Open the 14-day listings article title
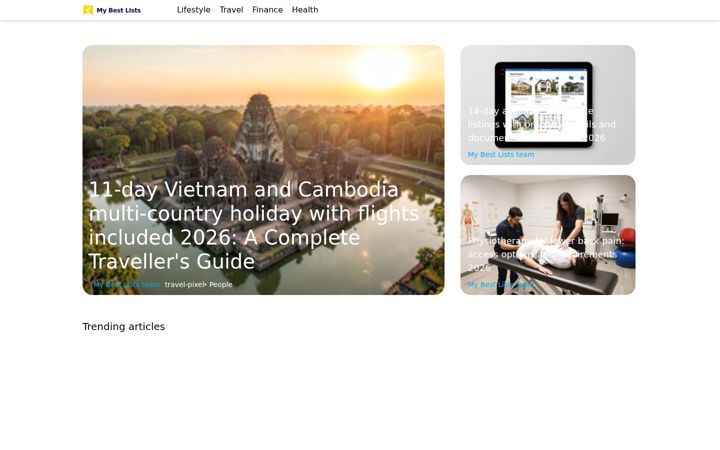This screenshot has height=450, width=720. tap(542, 124)
